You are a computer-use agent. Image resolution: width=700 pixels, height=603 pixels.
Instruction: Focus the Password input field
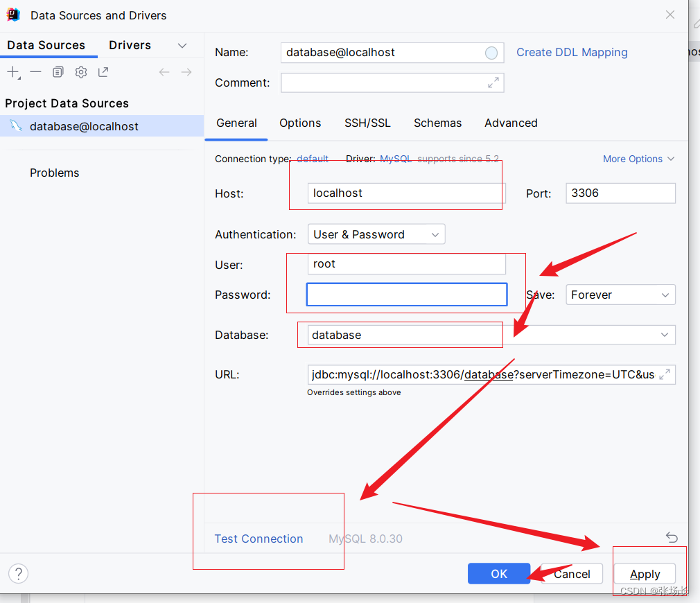[407, 295]
